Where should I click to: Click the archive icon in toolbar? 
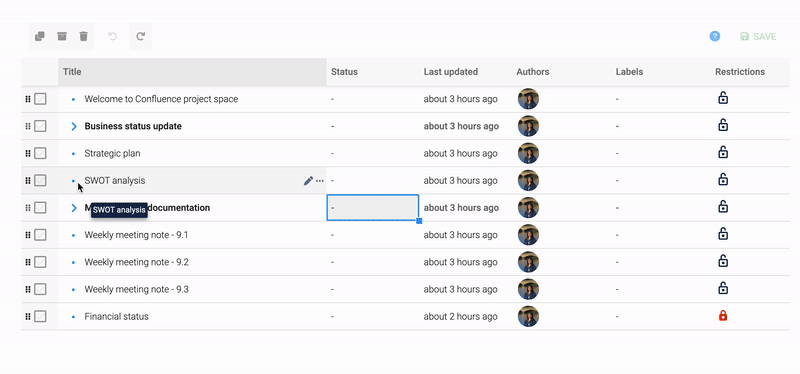click(62, 36)
